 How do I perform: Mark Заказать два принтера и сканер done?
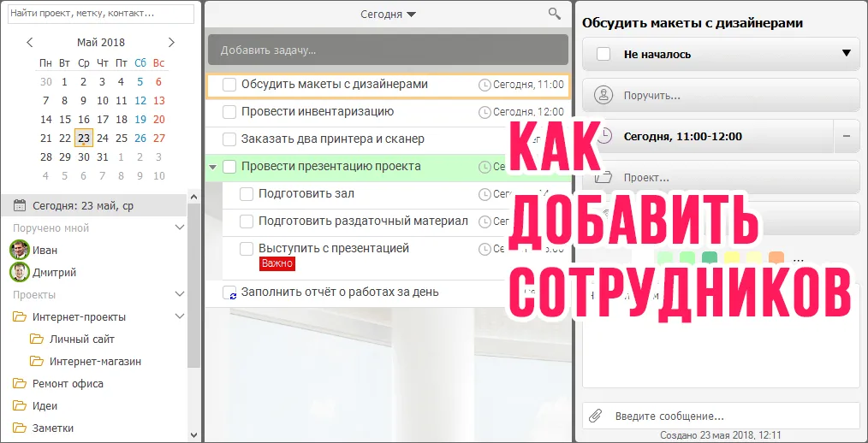(x=229, y=139)
